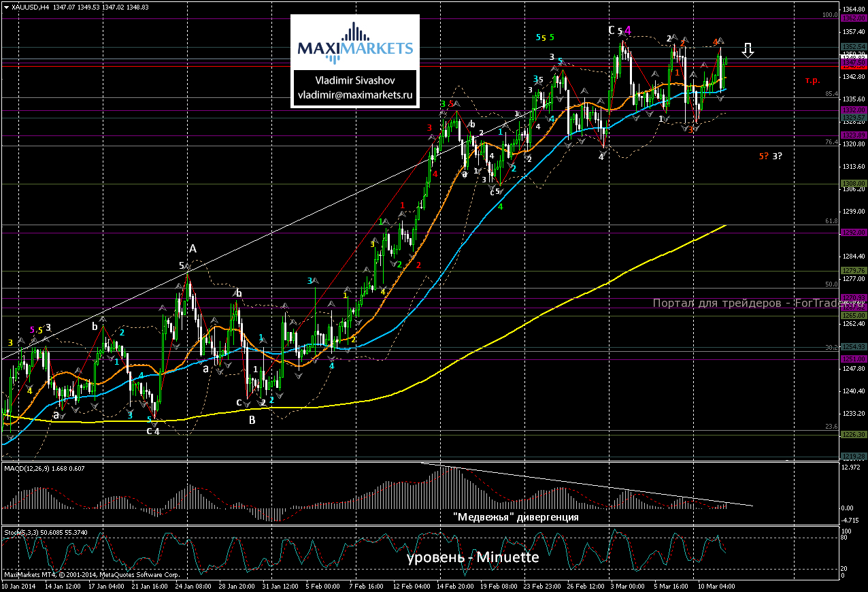Select the magenta '4' wave label at top
This screenshot has width=868, height=592.
[627, 30]
